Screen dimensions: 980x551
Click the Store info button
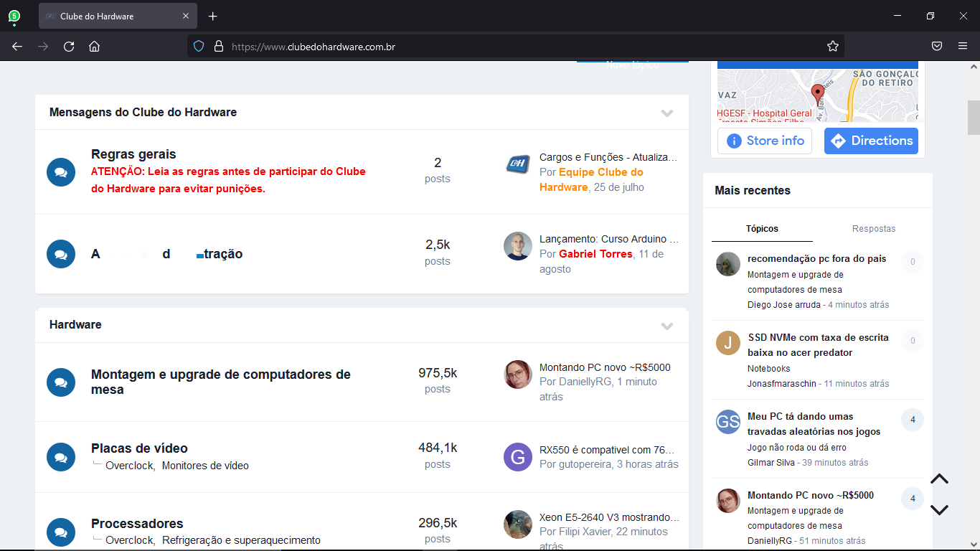click(x=765, y=141)
